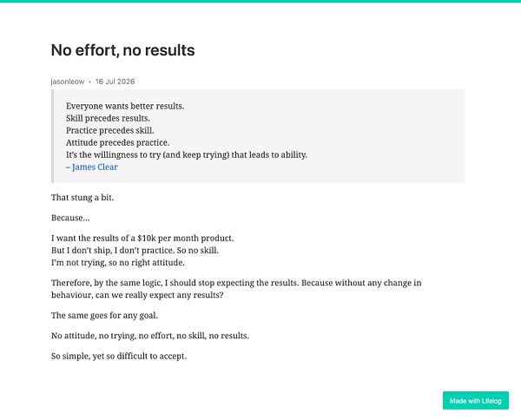Click the line Everyone wants better results

click(125, 106)
